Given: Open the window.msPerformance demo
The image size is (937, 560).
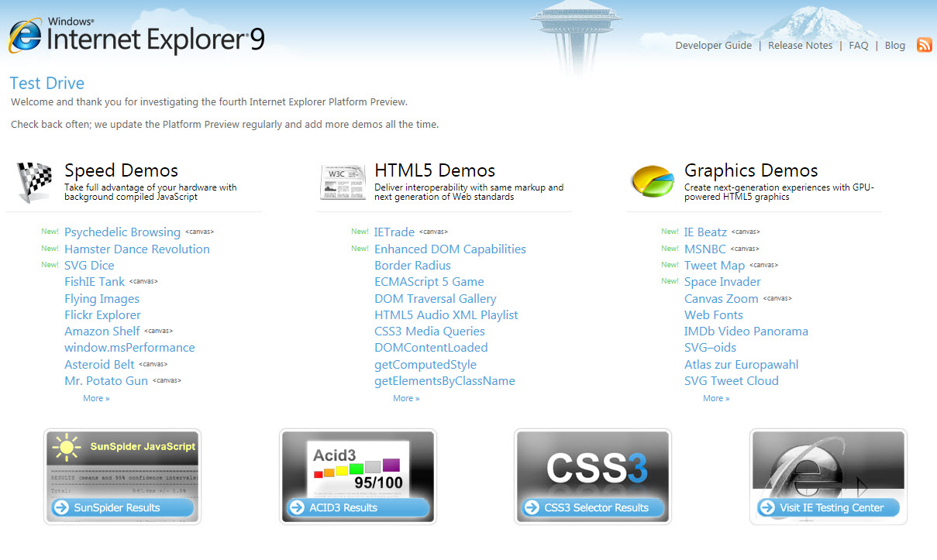Looking at the screenshot, I should click(129, 348).
